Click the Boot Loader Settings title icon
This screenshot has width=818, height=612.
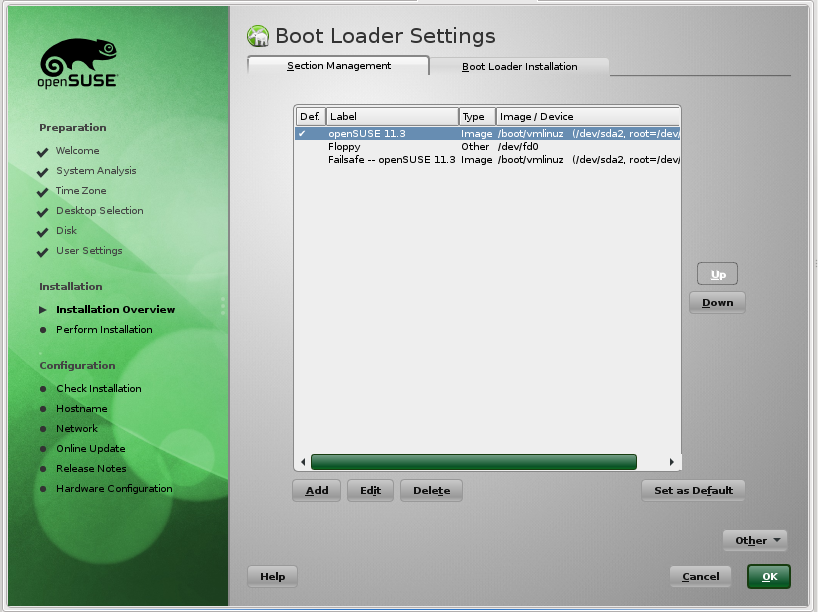(x=258, y=36)
